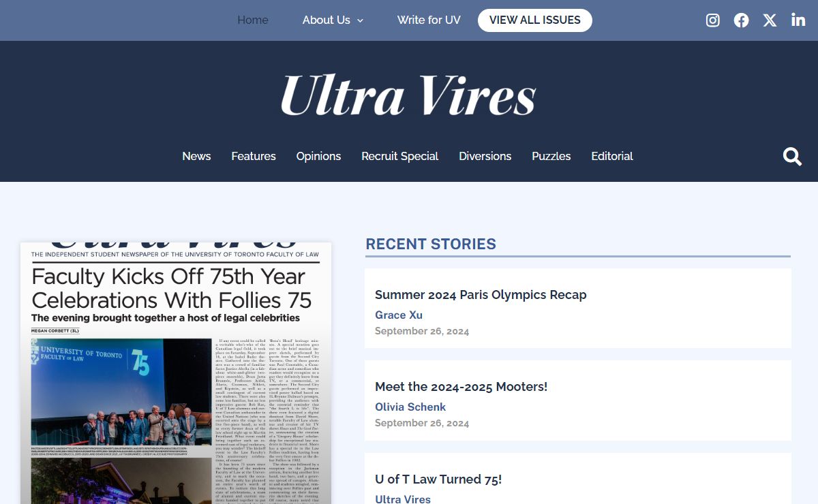
Task: Open the LinkedIn social icon
Action: pyautogui.click(x=798, y=20)
